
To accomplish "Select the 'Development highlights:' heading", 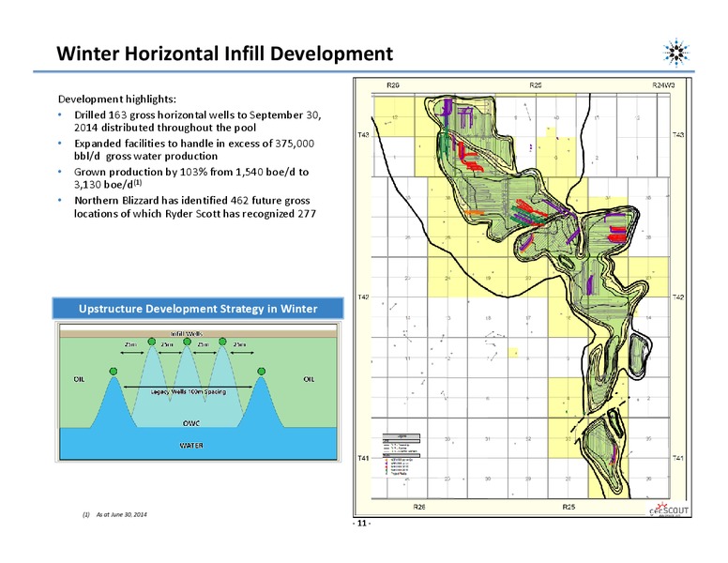I will click(x=117, y=99).
